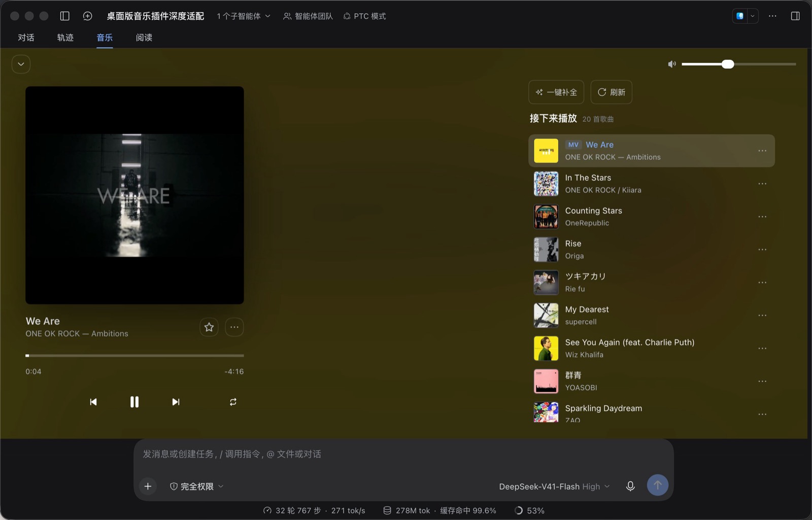Skip to the previous track

point(93,402)
